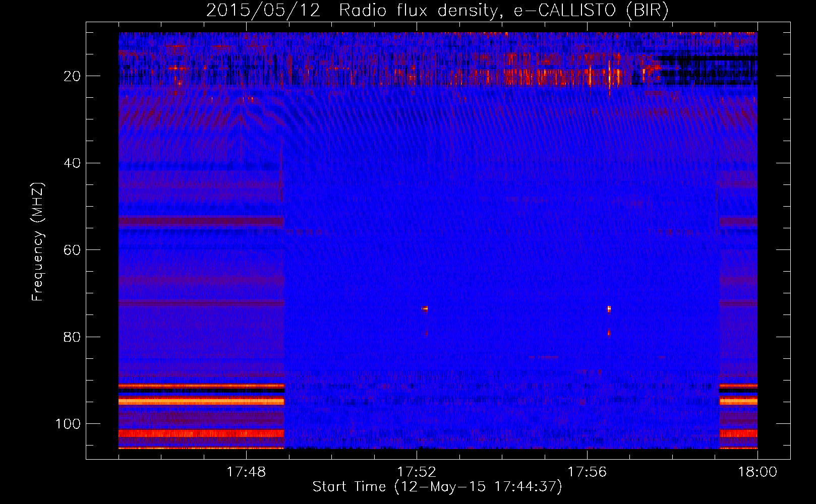
Task: Click the 20 frequency tick label
Action: point(72,76)
